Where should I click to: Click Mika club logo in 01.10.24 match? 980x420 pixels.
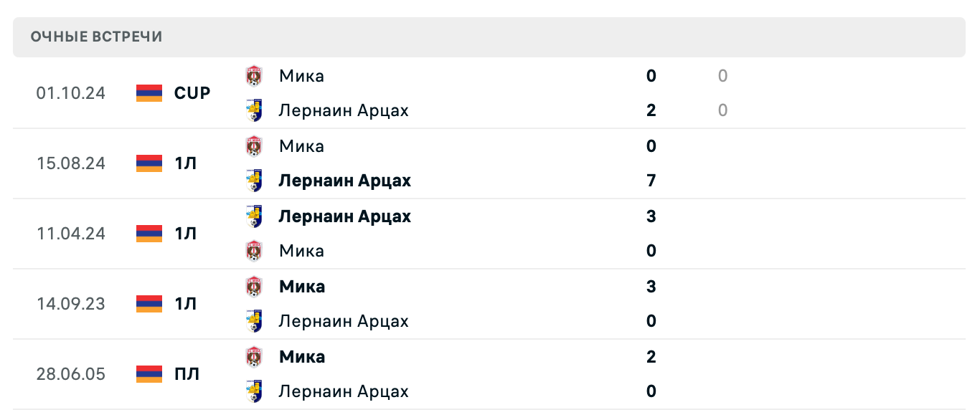pyautogui.click(x=254, y=76)
